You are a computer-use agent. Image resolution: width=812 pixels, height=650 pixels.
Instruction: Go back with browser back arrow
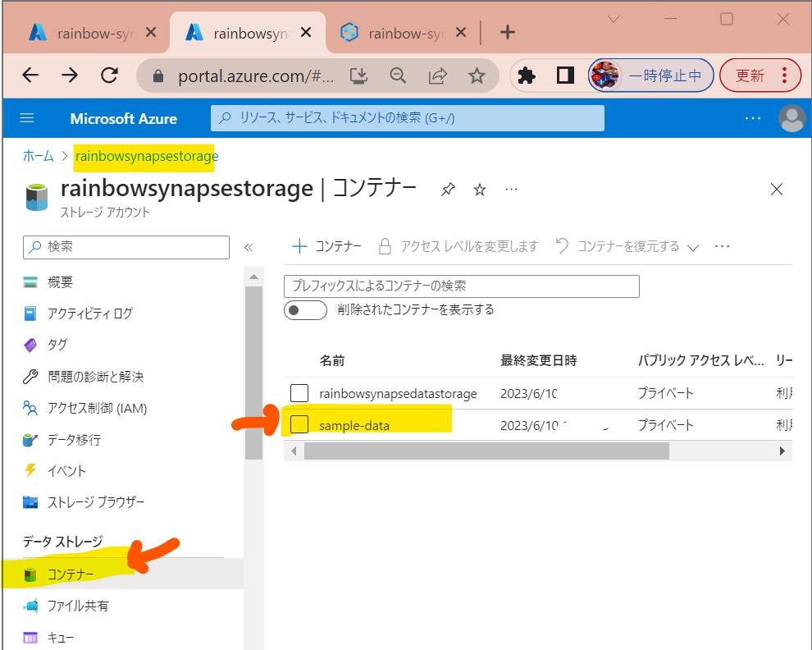(x=30, y=76)
